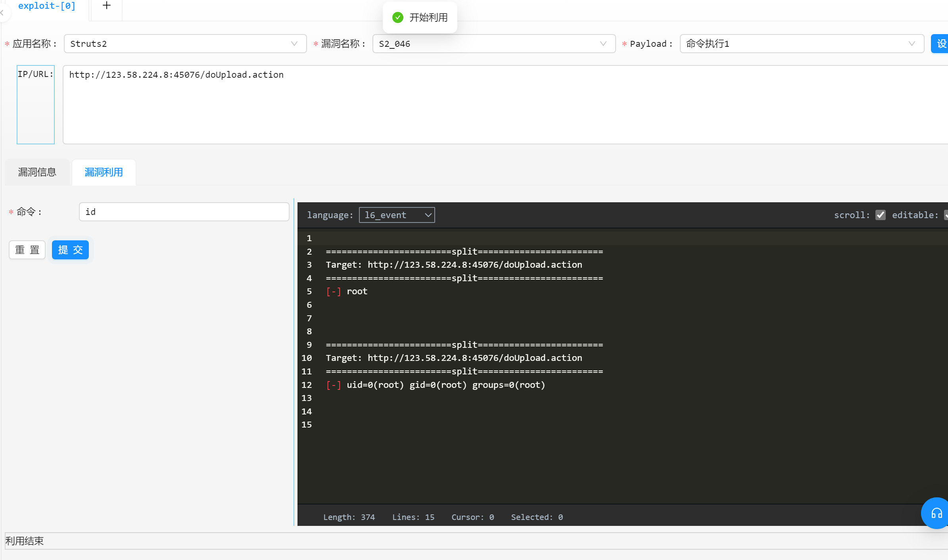Click the blue headset support icon
The height and width of the screenshot is (560, 948).
point(936,513)
